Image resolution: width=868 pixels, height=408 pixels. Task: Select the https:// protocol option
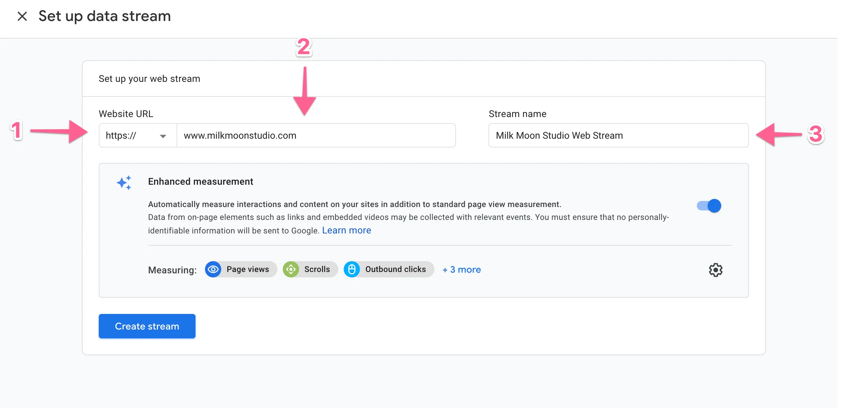[137, 135]
